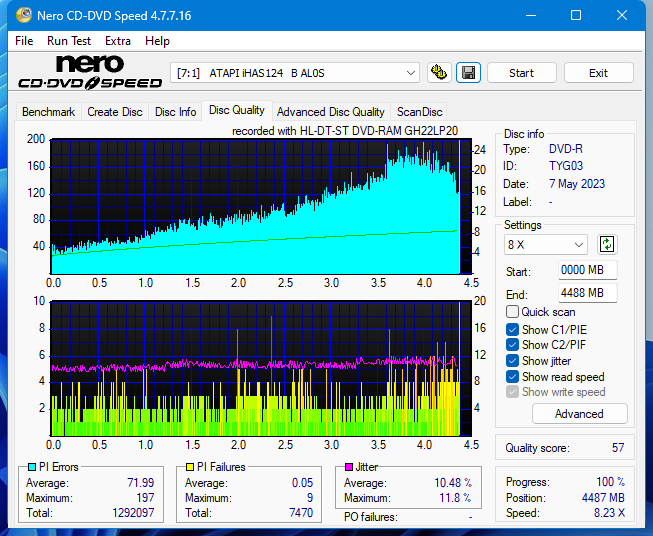
Task: Click the drive options icon beside drive selector
Action: (x=438, y=73)
